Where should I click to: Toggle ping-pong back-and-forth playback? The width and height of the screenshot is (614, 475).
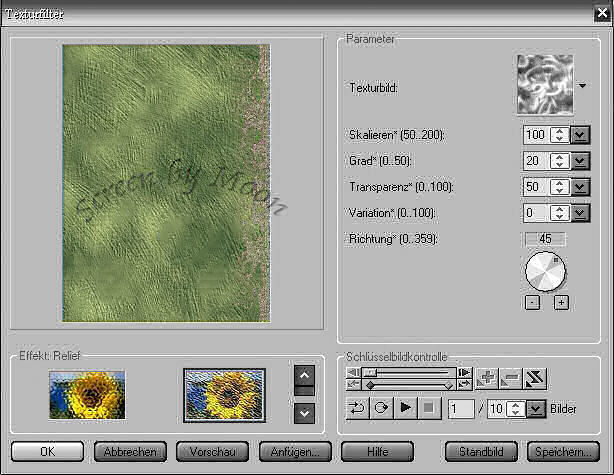(356, 408)
